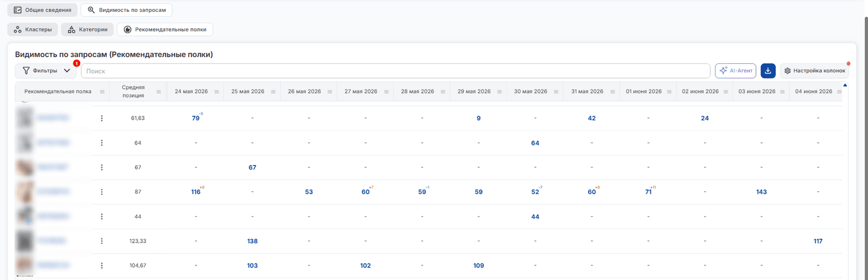Open three-dot menu for row averaging 87
This screenshot has height=280, width=868.
pos(102,192)
